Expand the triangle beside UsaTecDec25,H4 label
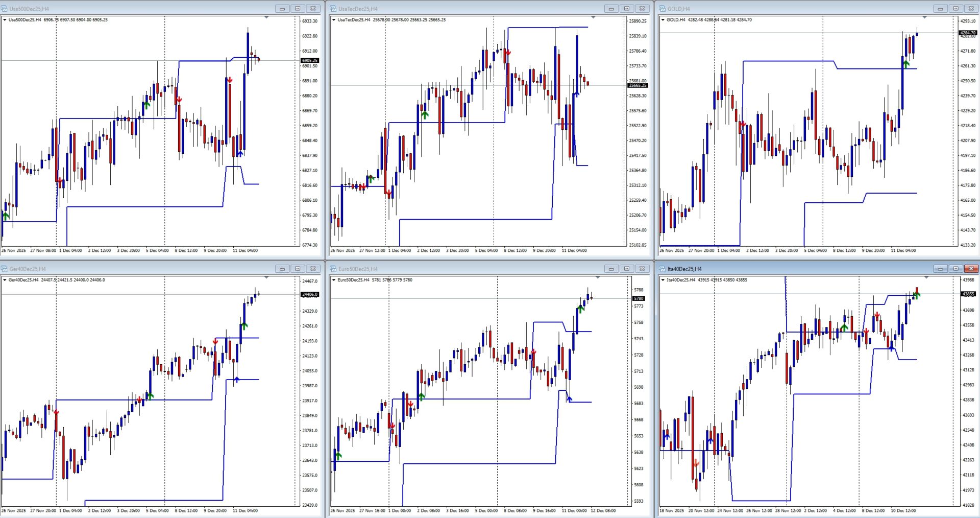The width and height of the screenshot is (980, 518). point(334,20)
